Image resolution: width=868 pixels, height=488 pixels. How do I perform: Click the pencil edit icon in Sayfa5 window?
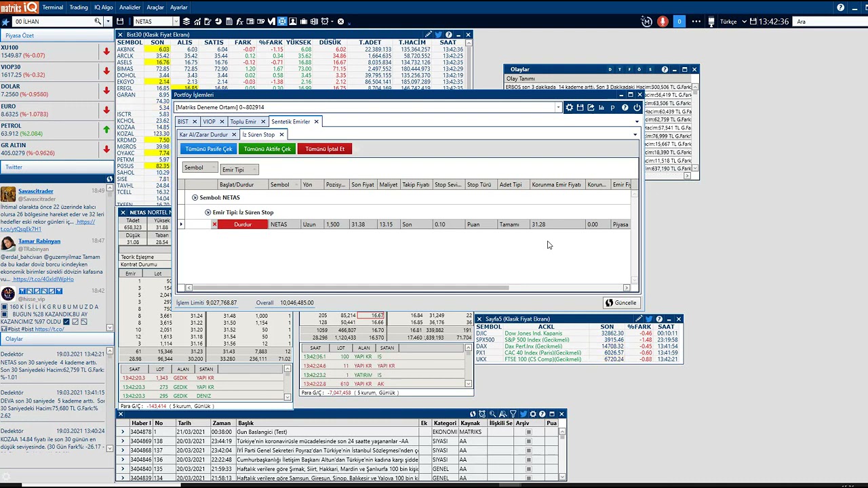pyautogui.click(x=639, y=319)
